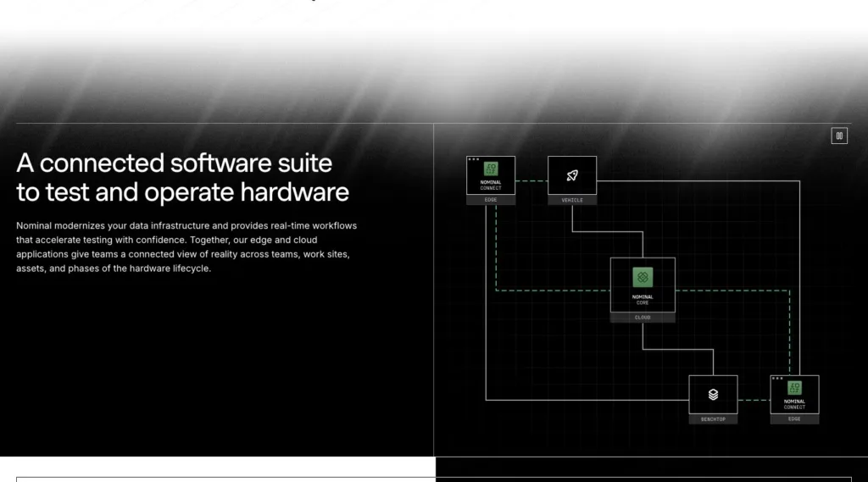Viewport: 868px width, 482px height.
Task: Click the bottom-right Nominal Connect green icon
Action: 794,387
